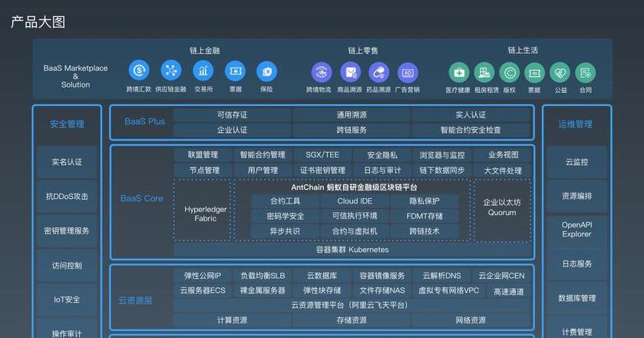Open the 广告营销 AD icon
This screenshot has height=338, width=644.
408,73
